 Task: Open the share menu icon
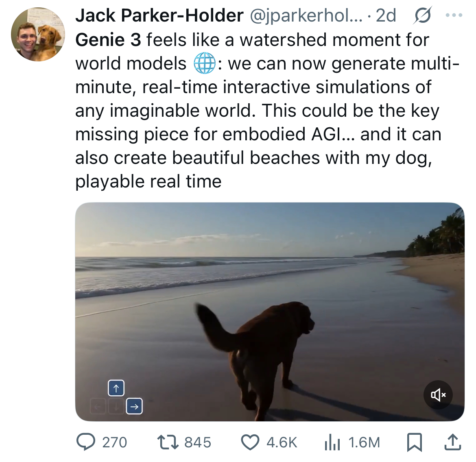click(452, 442)
